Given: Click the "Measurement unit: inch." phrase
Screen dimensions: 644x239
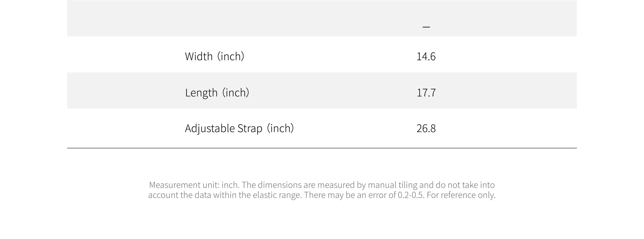Looking at the screenshot, I should pyautogui.click(x=194, y=185).
